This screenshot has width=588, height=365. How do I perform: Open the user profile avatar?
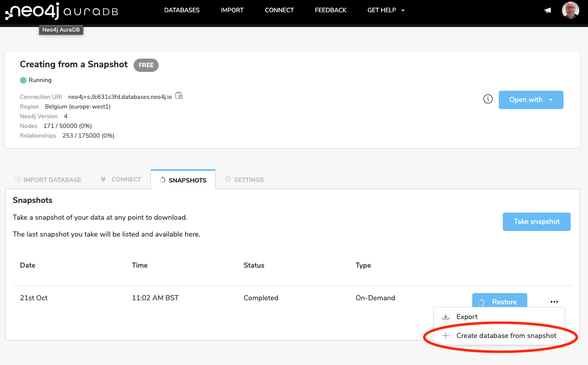570,10
